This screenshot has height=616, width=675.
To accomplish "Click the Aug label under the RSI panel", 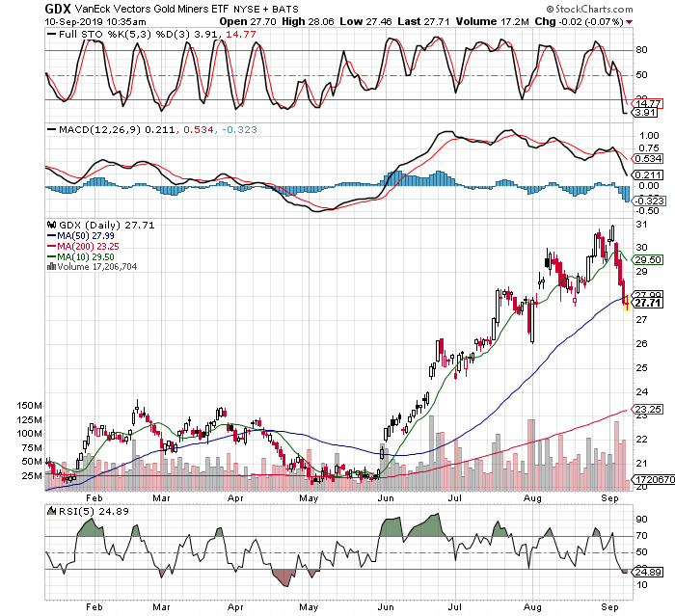I will point(532,607).
